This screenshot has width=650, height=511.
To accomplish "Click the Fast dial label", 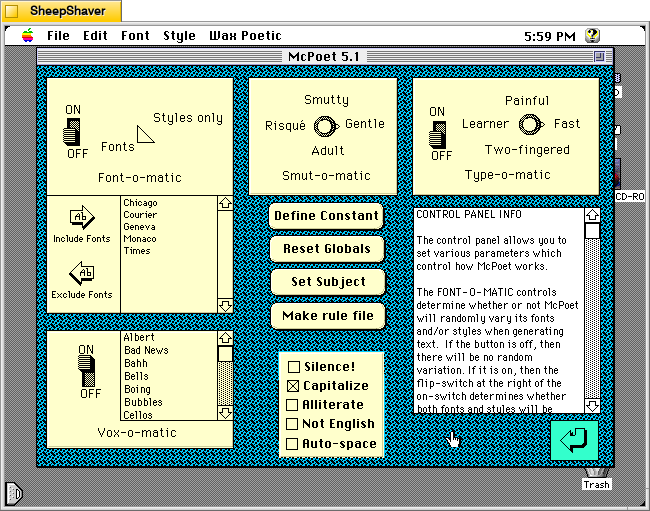I will 567,124.
